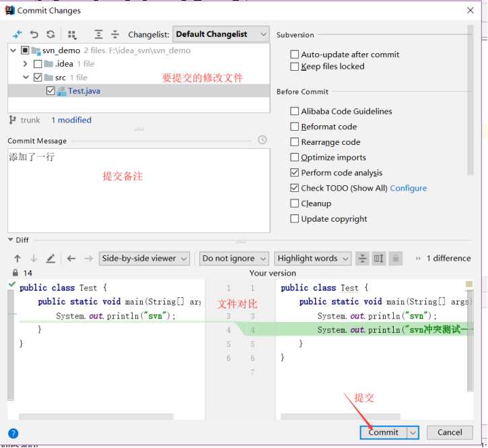Toggle collapse unchanged fragments icon
Viewport: 488px width, 448px height.
[363, 258]
